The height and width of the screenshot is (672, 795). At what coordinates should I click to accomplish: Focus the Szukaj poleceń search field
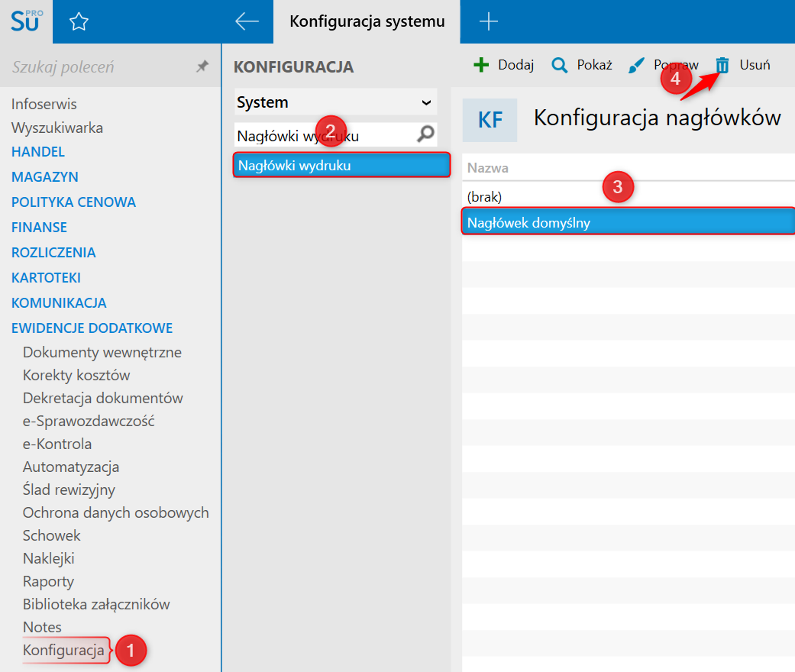point(102,66)
